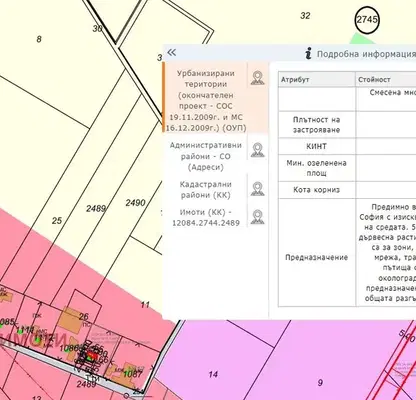Click the Кота корниз attribute row
Image resolution: width=416 pixels, height=400 pixels.
[x=347, y=190]
